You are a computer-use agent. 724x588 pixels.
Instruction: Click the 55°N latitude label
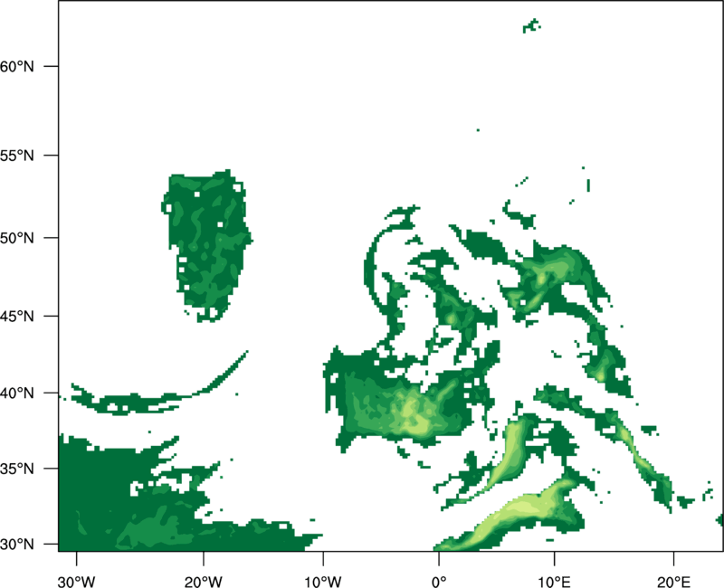17,156
